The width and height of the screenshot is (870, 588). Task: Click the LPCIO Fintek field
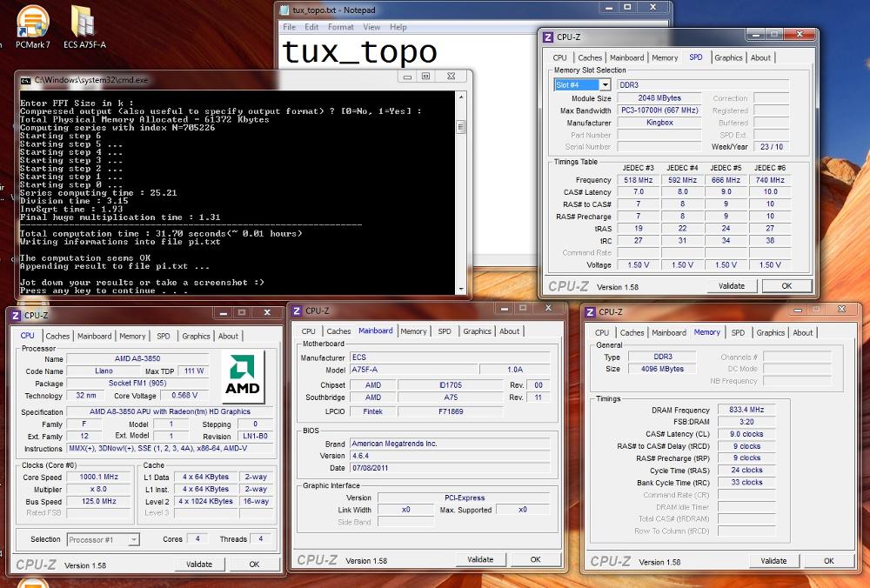click(373, 411)
